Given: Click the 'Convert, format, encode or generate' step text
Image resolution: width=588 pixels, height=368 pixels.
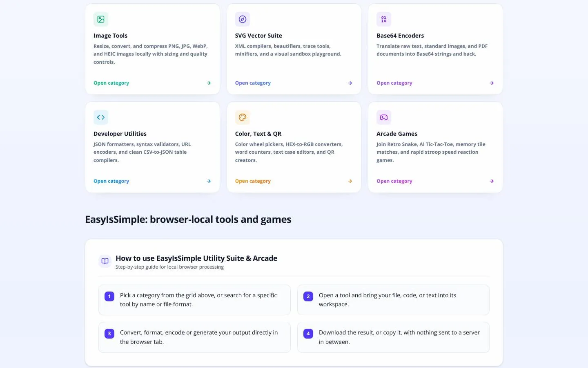Looking at the screenshot, I should point(199,337).
